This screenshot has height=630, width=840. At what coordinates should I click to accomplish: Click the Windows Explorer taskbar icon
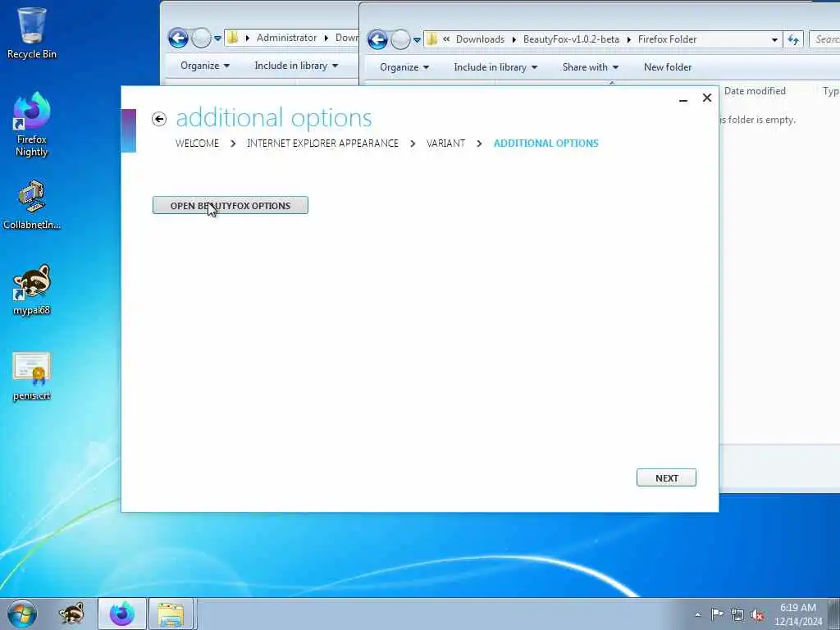[x=171, y=614]
